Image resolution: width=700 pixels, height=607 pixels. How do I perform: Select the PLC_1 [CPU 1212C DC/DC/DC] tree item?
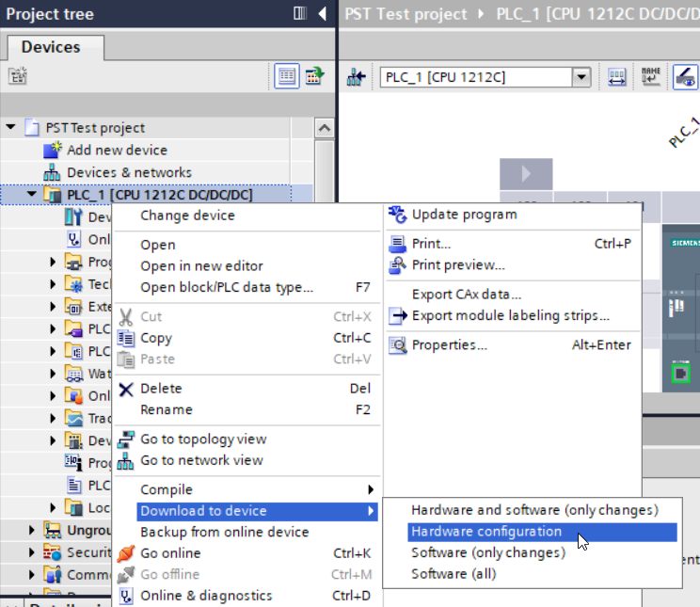tap(159, 195)
